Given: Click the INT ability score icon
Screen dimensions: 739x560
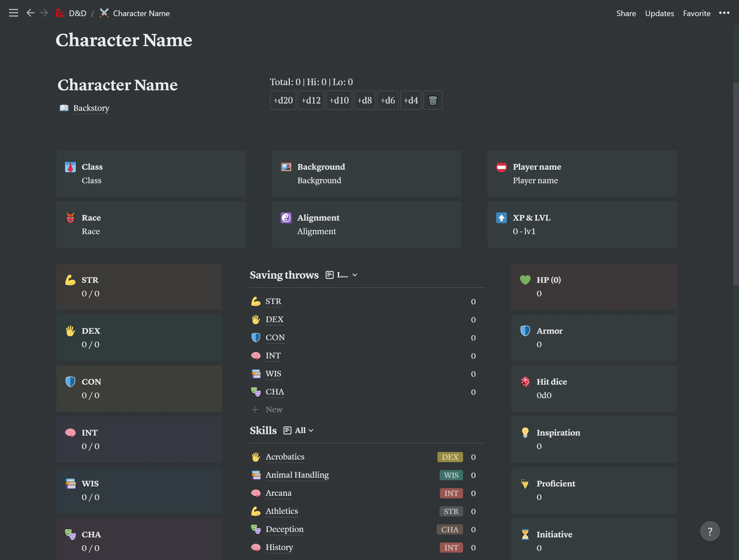Looking at the screenshot, I should 70,432.
